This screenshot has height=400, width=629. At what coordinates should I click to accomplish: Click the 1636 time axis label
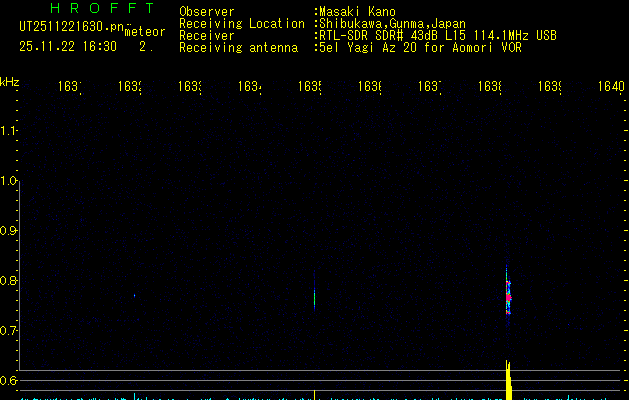[x=369, y=86]
